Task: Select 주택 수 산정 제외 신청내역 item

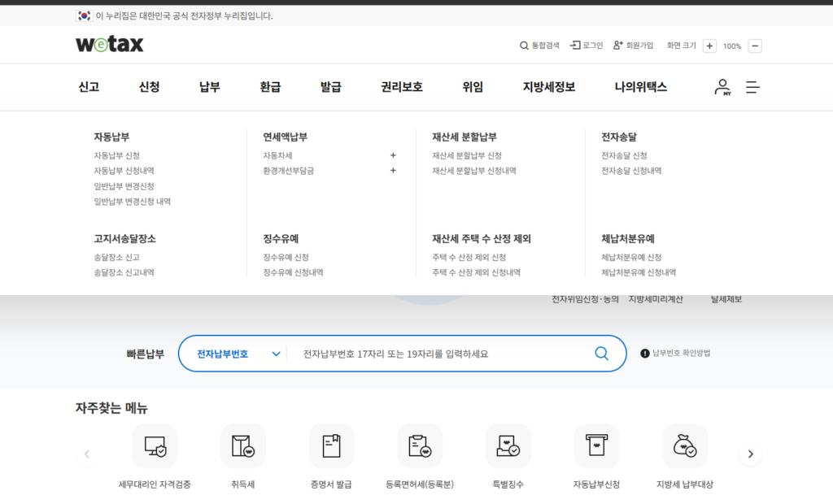Action: (x=476, y=272)
